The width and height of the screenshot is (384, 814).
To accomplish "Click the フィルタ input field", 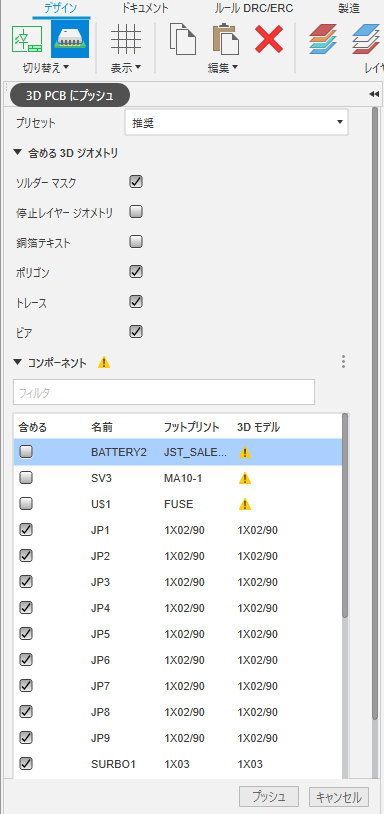I will 164,392.
